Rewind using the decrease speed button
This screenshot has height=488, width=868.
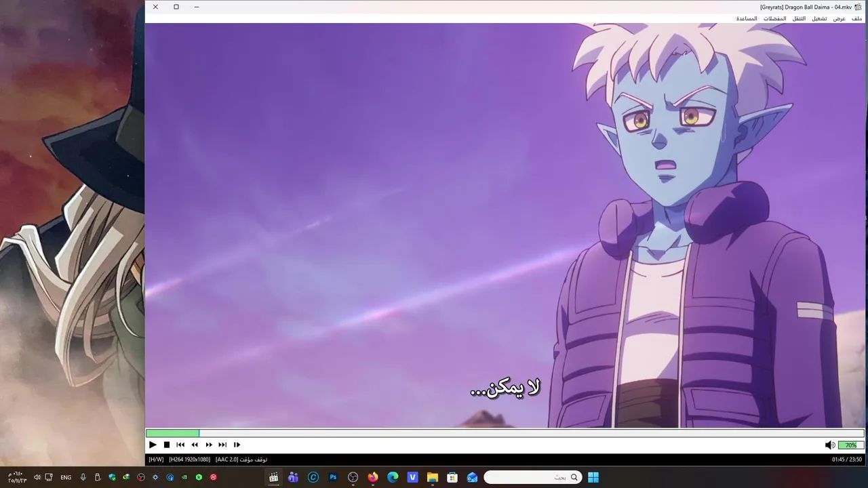[x=195, y=445]
